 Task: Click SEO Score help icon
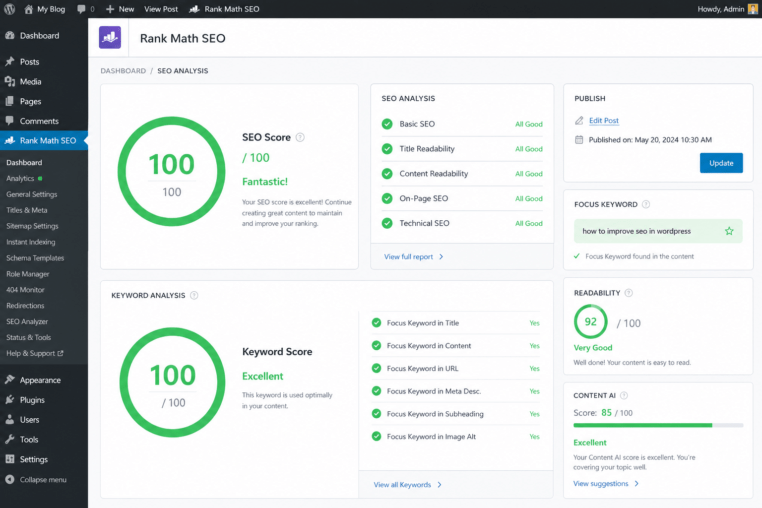coord(300,137)
